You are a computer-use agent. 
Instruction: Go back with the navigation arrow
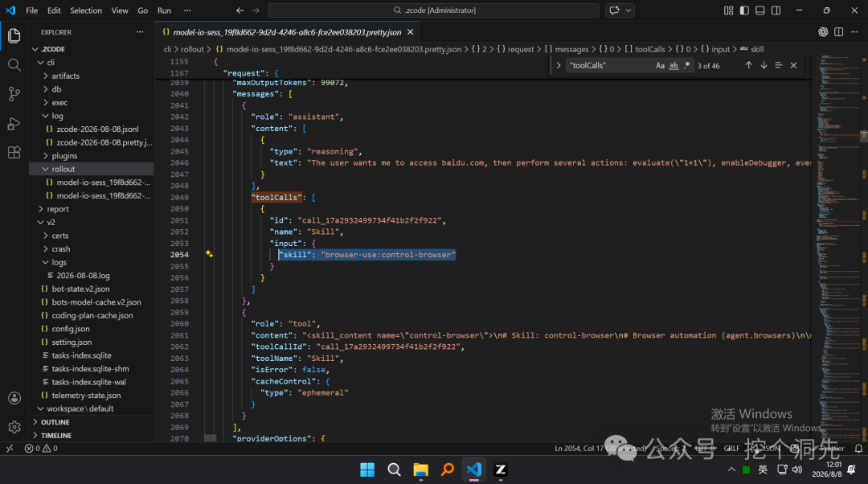click(x=240, y=10)
